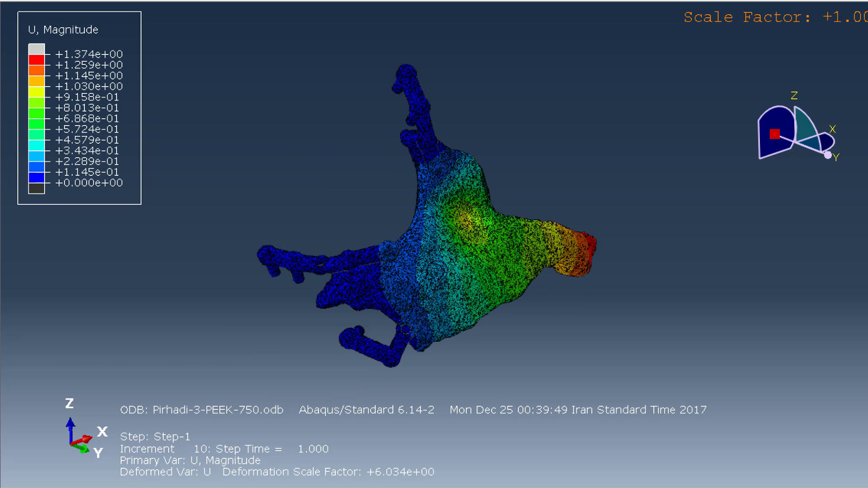
Task: Click the legend value +6.868e-01
Action: (x=87, y=119)
